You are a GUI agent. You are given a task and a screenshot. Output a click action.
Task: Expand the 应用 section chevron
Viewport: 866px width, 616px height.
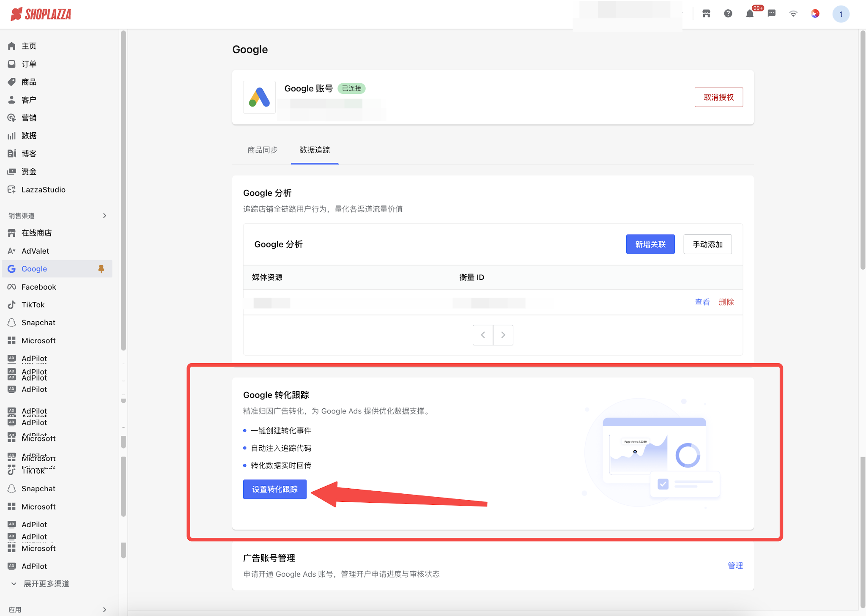104,610
